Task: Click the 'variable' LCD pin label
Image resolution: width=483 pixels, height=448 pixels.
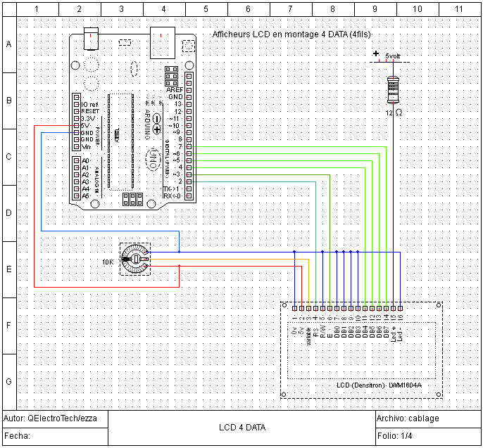Action: [308, 336]
